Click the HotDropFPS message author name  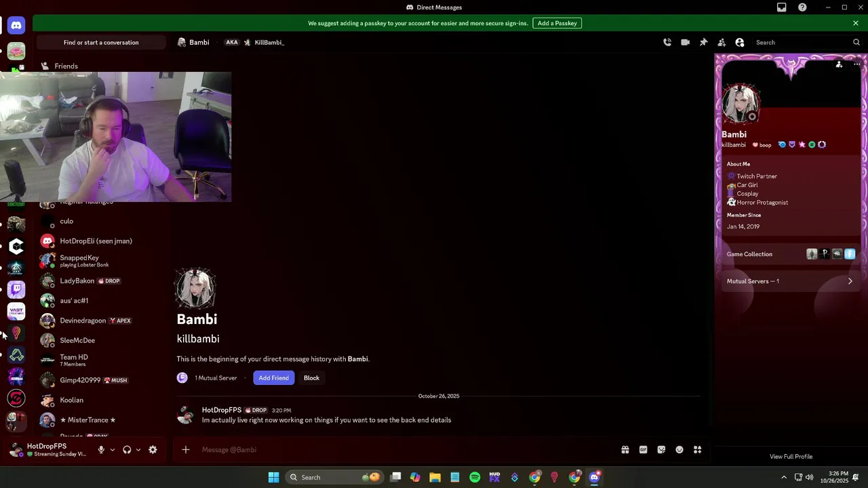222,410
